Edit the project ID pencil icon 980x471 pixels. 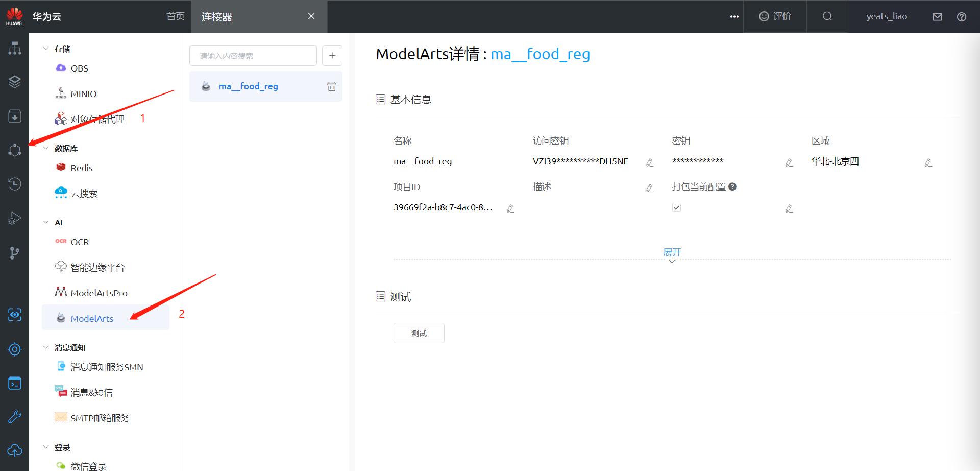click(510, 208)
